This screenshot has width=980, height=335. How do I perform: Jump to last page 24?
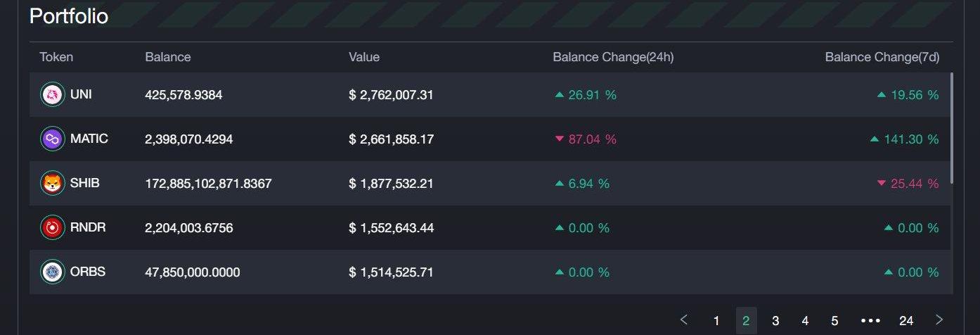coord(906,321)
